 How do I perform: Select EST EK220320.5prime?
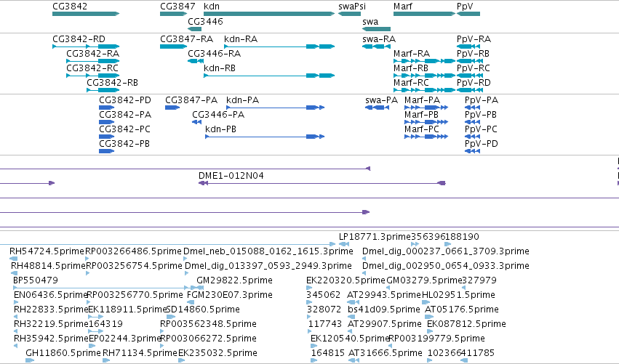click(308, 288)
